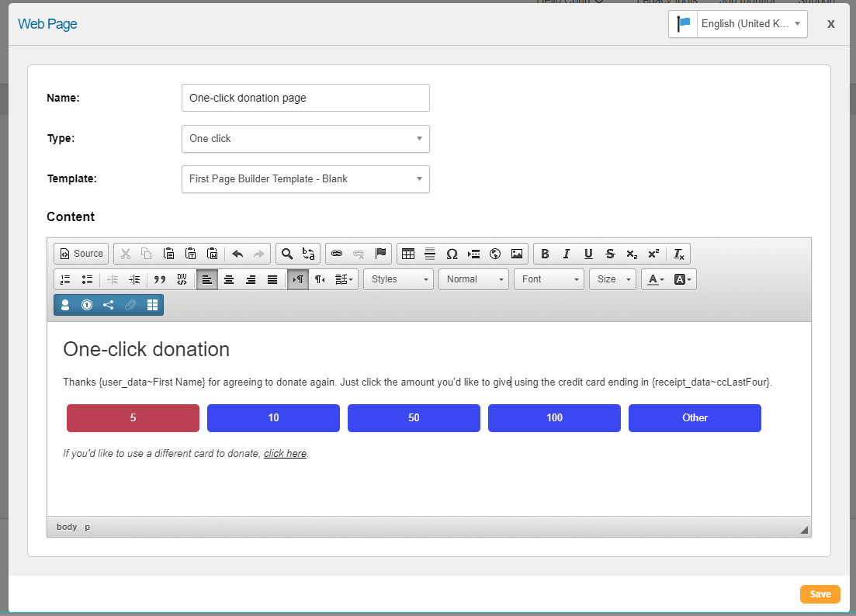Image resolution: width=856 pixels, height=616 pixels.
Task: Click the Remove Format icon
Action: tap(678, 254)
